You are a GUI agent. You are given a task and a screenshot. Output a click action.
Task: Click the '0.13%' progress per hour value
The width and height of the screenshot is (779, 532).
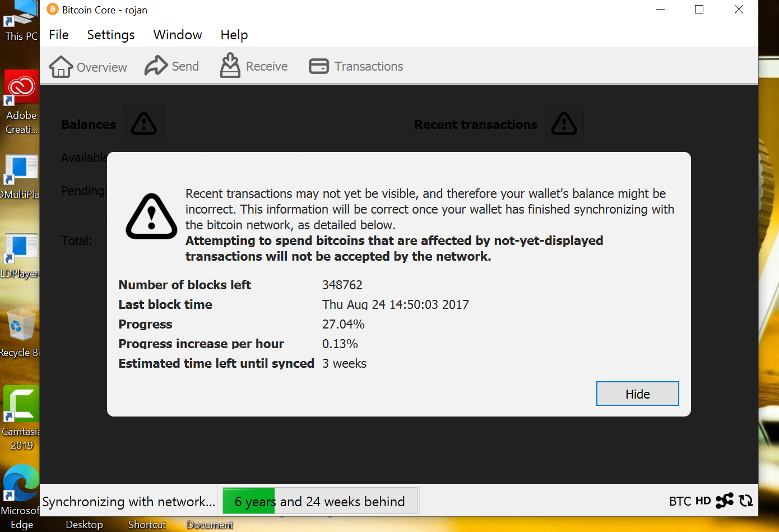(x=340, y=344)
